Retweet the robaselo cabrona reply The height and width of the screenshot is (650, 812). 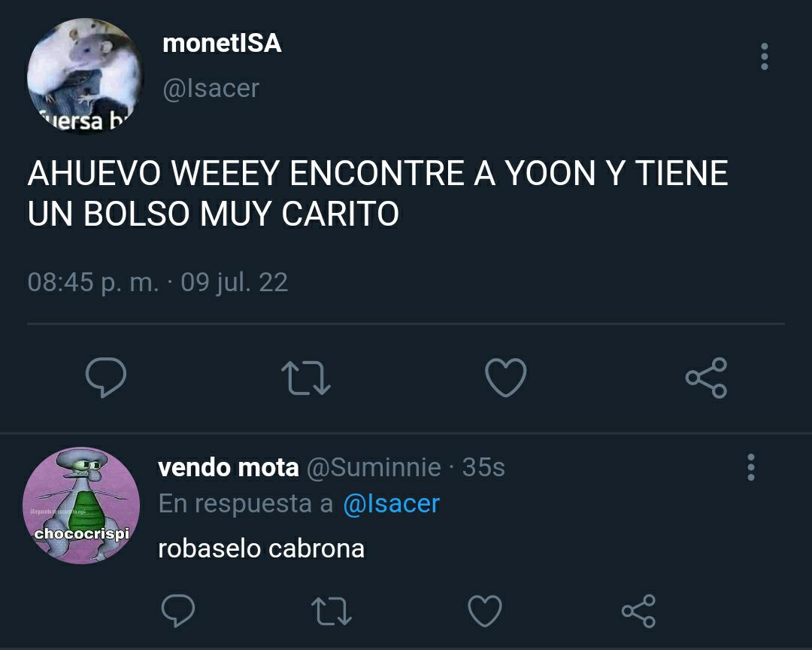332,611
